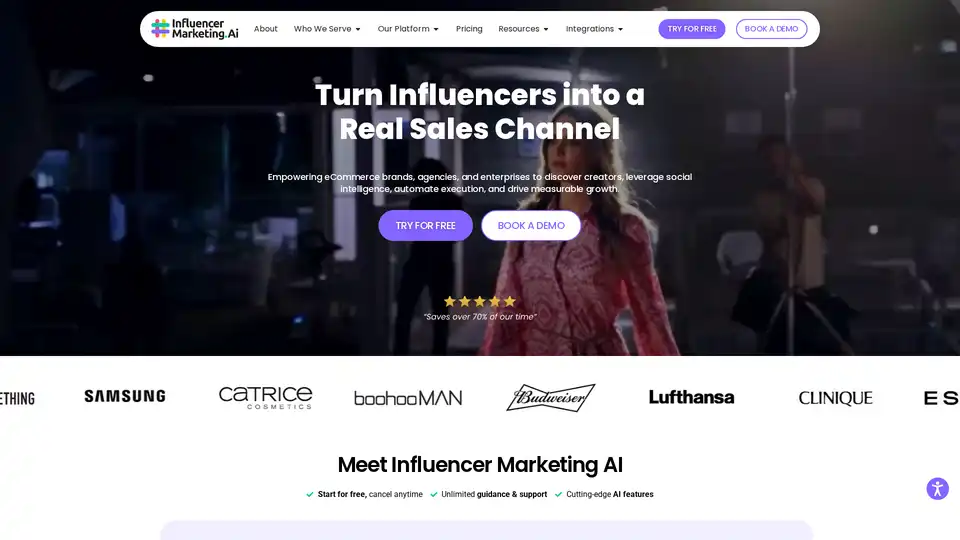Viewport: 960px width, 540px height.
Task: Click the Samsung brand logo
Action: tap(125, 397)
